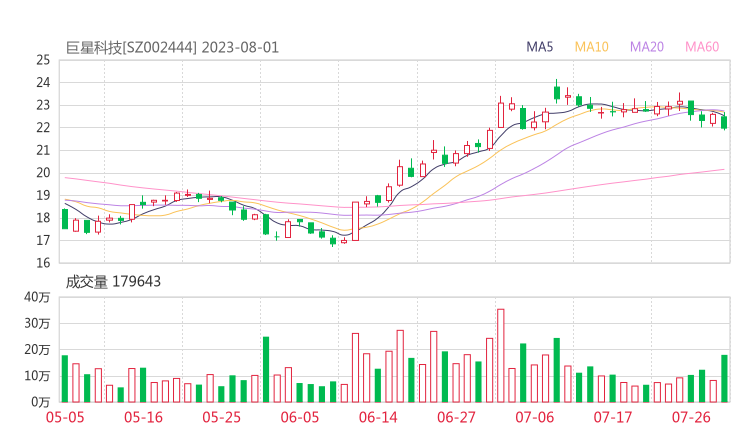Click the chart title 巨星科技[SZ002444] 2023-08-01
Screen dimensions: 740x440
pos(172,48)
